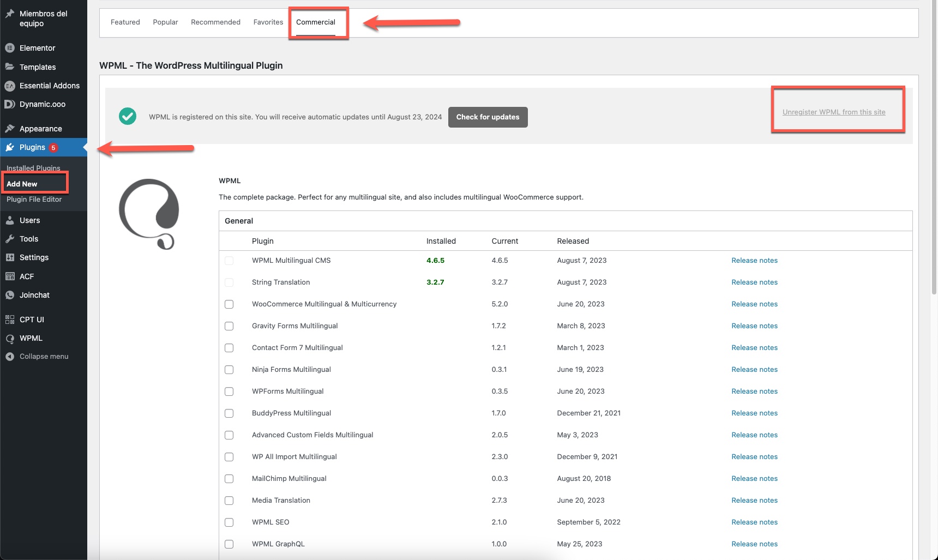Click the General table heading
Image resolution: width=938 pixels, height=560 pixels.
tap(239, 221)
